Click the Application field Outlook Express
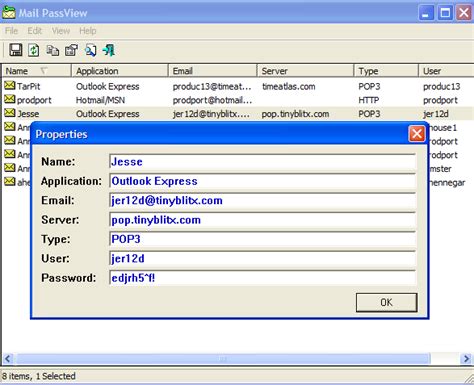The image size is (474, 385). (263, 181)
